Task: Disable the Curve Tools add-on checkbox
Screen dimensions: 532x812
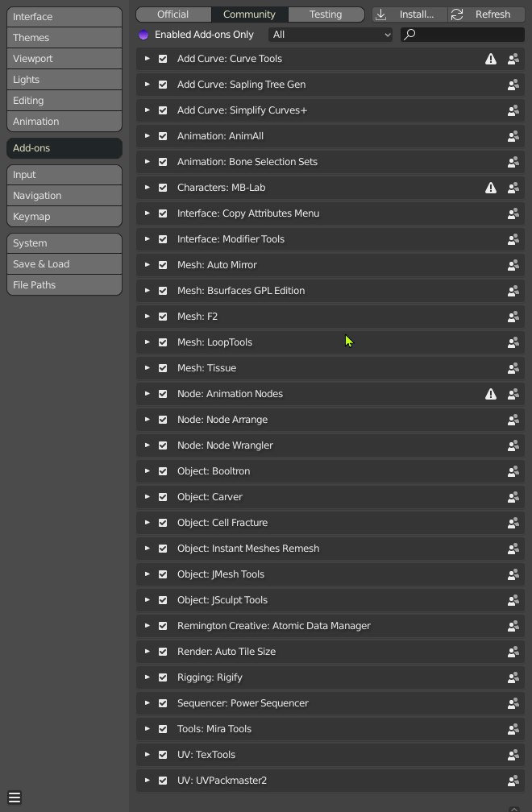Action: tap(163, 59)
